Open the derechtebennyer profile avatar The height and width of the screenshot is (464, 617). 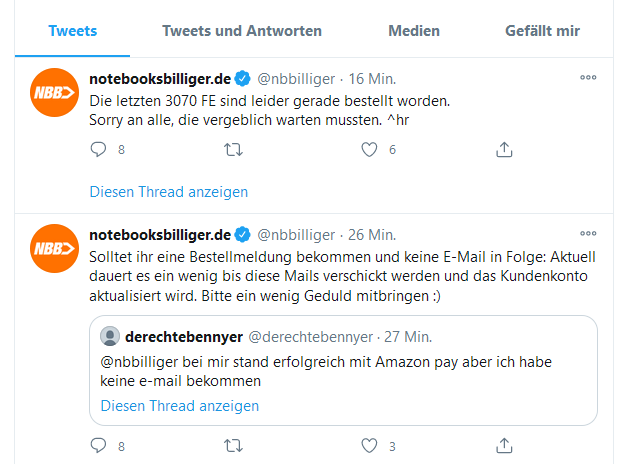(x=111, y=337)
